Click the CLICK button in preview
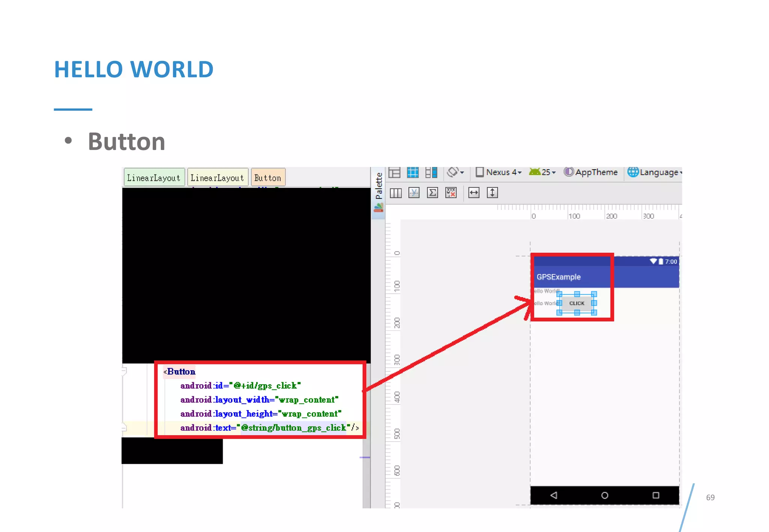Screen dimensions: 769x532 point(577,303)
